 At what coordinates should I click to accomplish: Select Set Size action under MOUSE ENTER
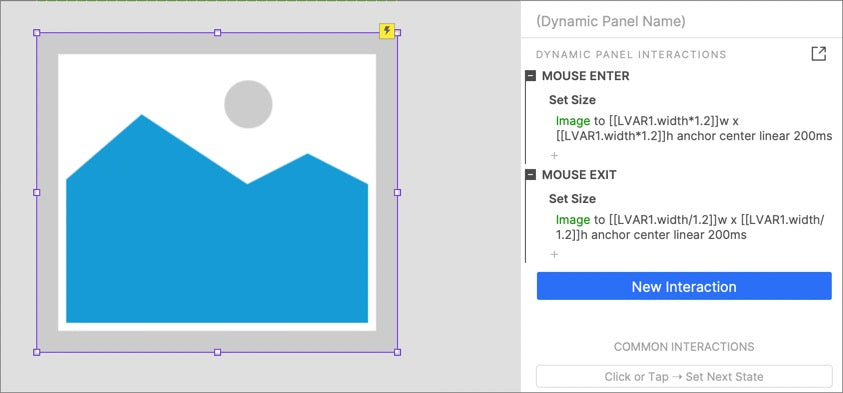click(x=572, y=100)
